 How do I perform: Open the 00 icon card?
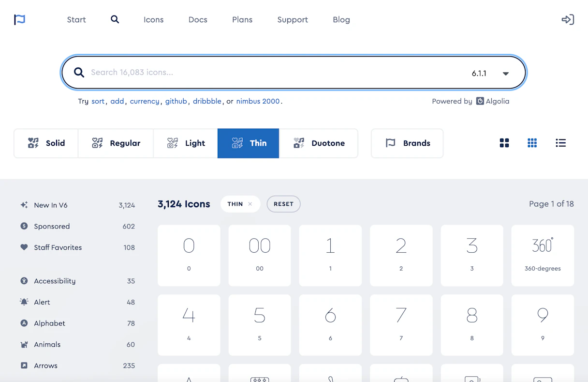260,255
